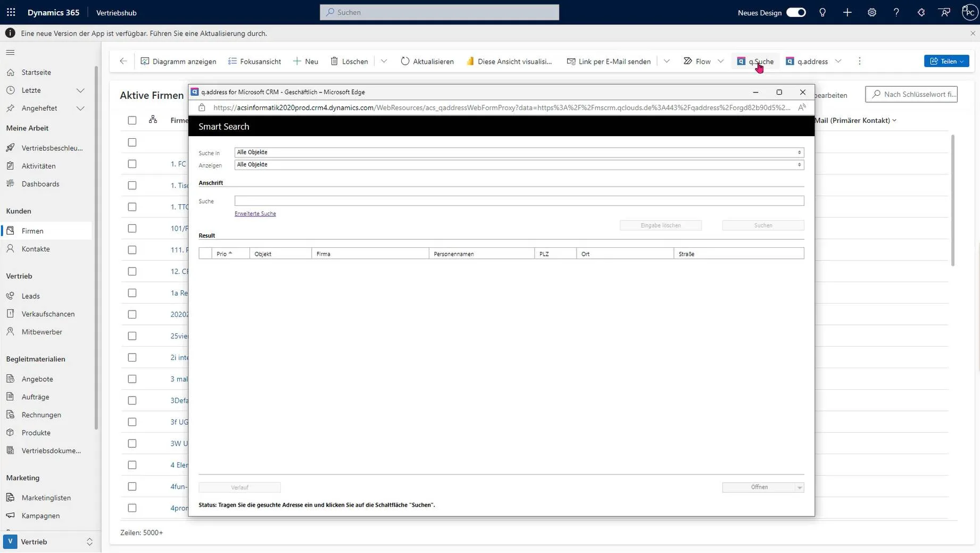Tick the checkbox for row 1a Re

pyautogui.click(x=132, y=293)
